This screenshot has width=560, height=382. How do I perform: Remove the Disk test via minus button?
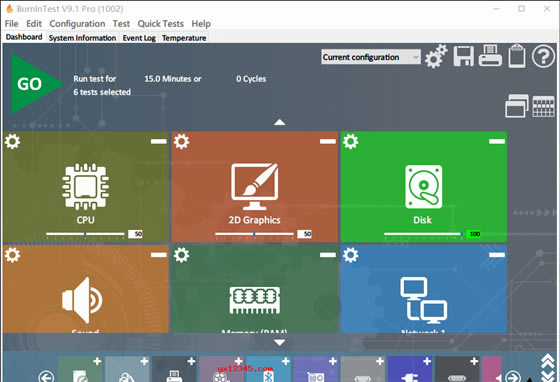(x=497, y=141)
